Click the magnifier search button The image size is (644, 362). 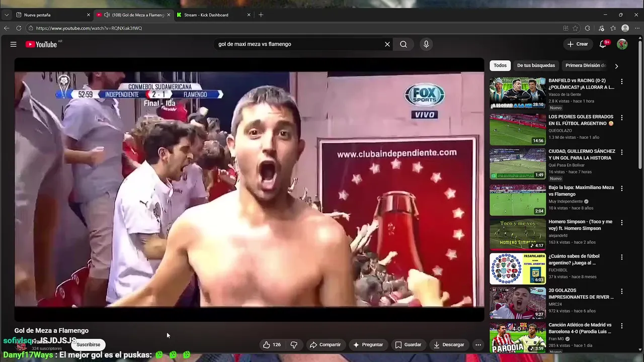pos(404,44)
